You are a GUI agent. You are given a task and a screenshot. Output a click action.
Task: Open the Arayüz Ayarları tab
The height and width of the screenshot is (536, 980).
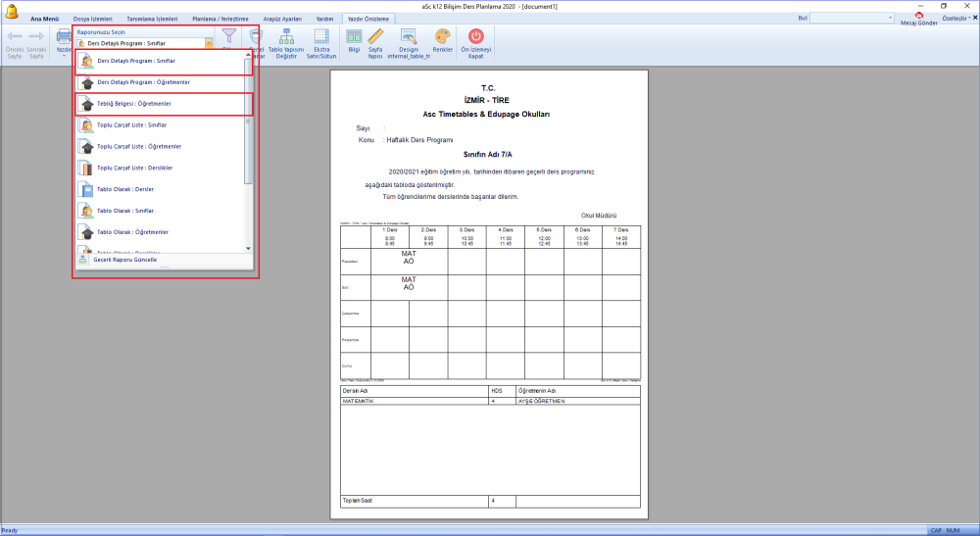point(282,19)
